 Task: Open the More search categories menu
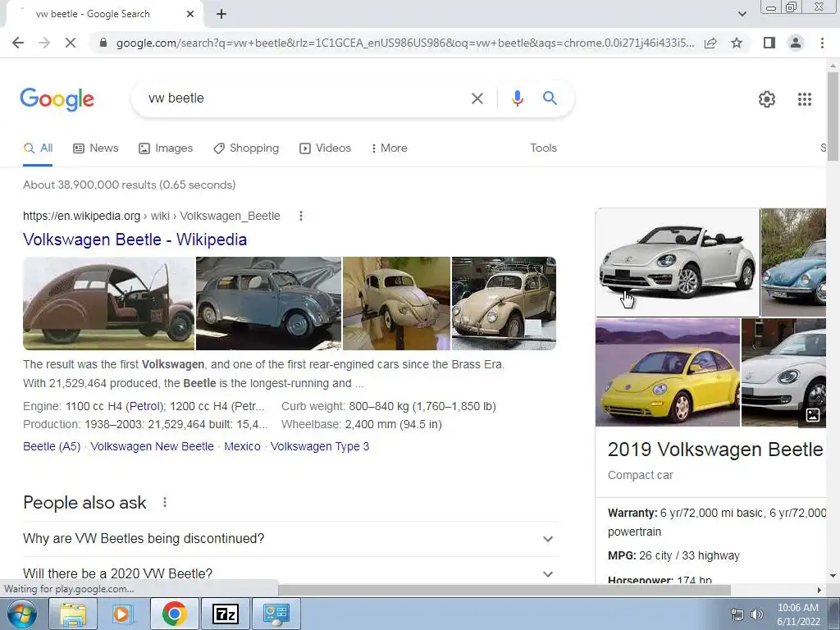point(389,148)
